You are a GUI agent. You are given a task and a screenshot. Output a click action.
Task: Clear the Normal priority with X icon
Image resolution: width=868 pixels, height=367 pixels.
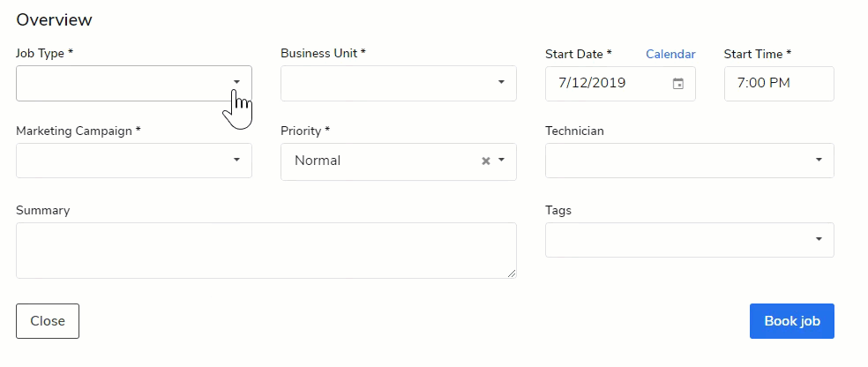485,161
